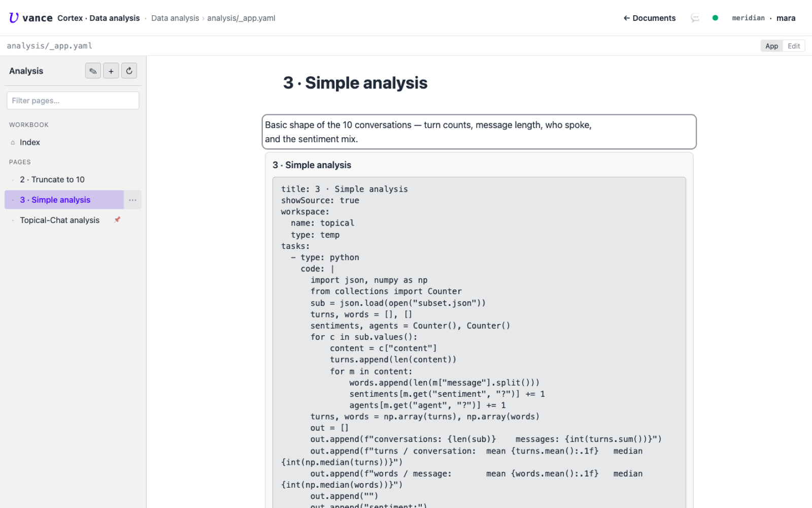Screen dimensions: 812x508
Task: Click the Analysis sidebar title
Action: (x=26, y=71)
